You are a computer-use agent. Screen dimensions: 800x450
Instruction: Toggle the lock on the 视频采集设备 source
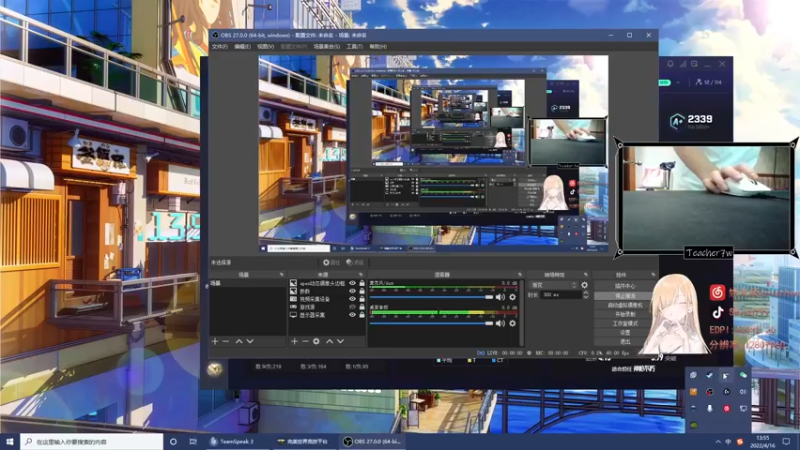[362, 299]
